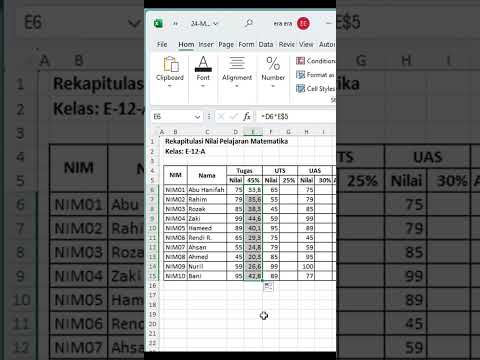
Task: Switch to the Page Layout tab
Action: (x=226, y=44)
